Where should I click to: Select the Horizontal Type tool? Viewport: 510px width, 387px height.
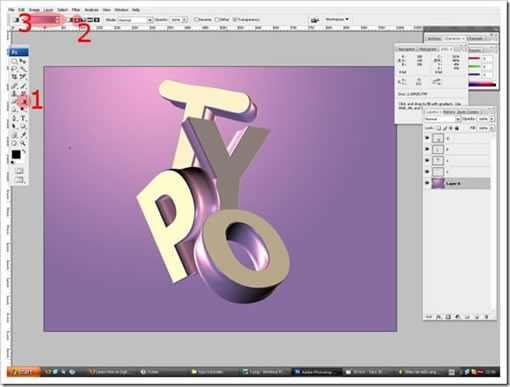click(23, 118)
